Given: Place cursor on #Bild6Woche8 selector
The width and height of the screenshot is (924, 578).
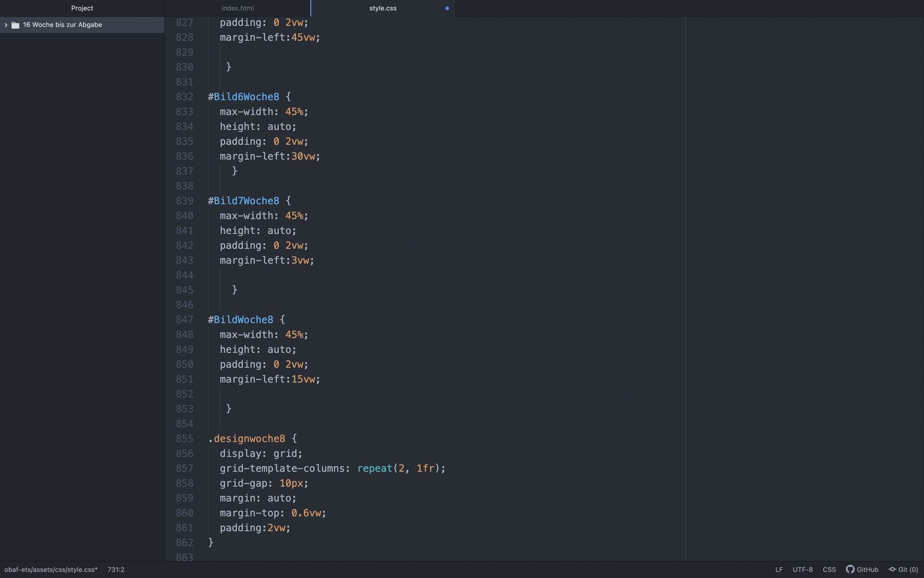Looking at the screenshot, I should pyautogui.click(x=244, y=97).
